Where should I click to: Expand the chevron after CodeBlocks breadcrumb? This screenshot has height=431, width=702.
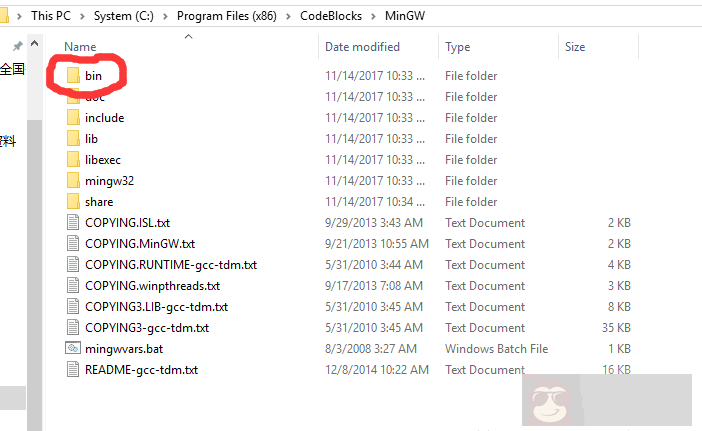[374, 16]
